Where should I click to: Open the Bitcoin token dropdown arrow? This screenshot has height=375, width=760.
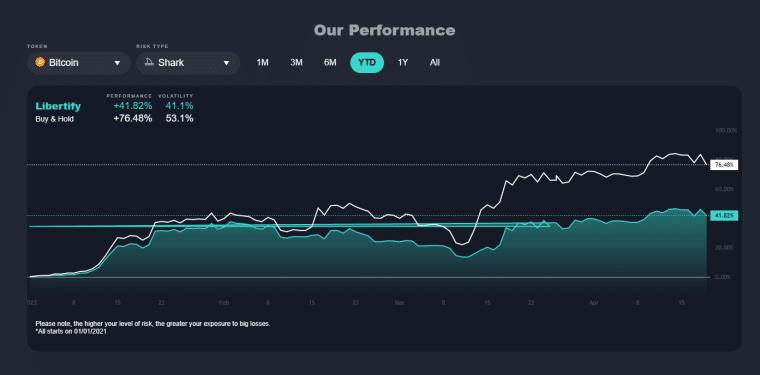point(117,63)
